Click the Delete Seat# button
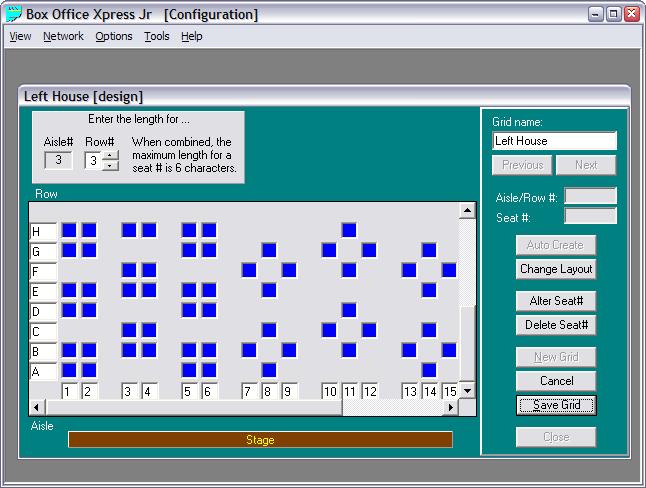This screenshot has width=646, height=488. (556, 325)
